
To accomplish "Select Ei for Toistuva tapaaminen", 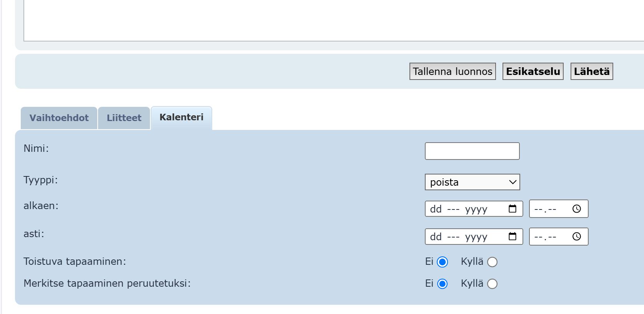I will [443, 262].
